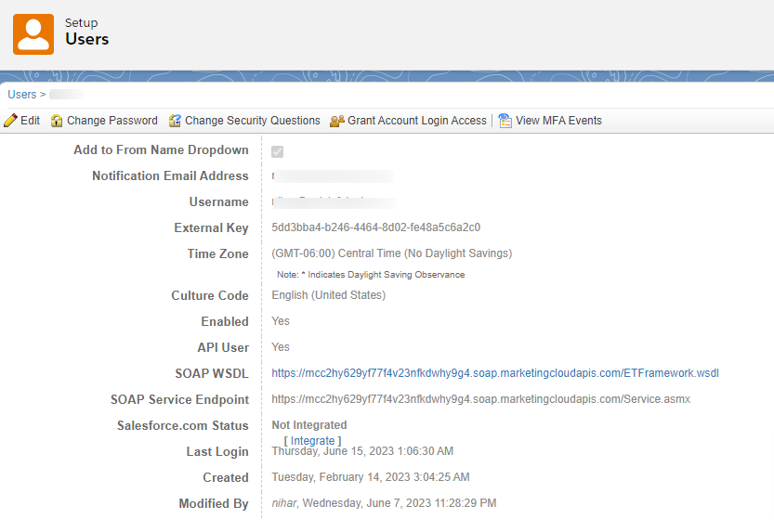774x532 pixels.
Task: Click Grant Account Login Access text
Action: tap(417, 121)
